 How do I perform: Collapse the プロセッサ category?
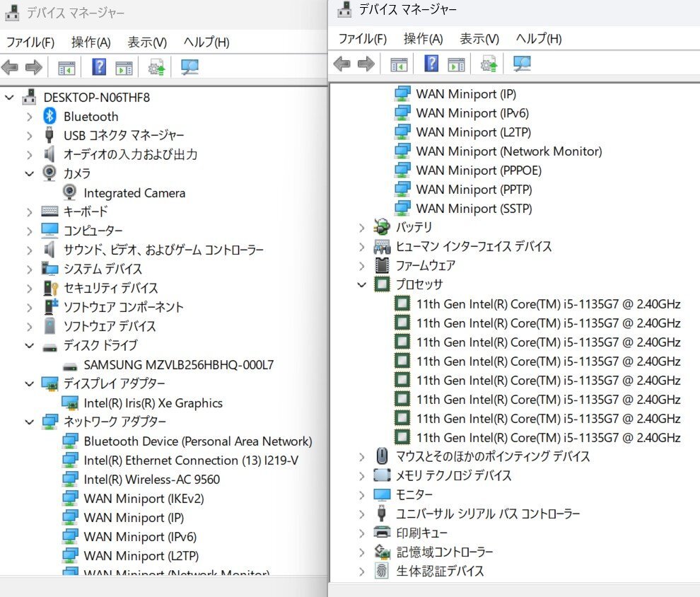point(361,284)
